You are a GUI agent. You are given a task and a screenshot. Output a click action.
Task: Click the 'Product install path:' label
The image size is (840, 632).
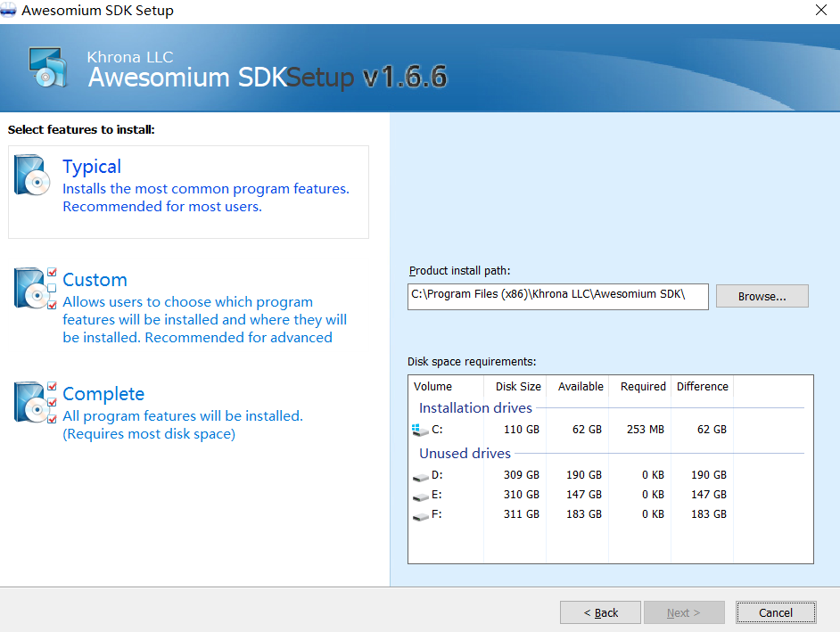(x=459, y=271)
